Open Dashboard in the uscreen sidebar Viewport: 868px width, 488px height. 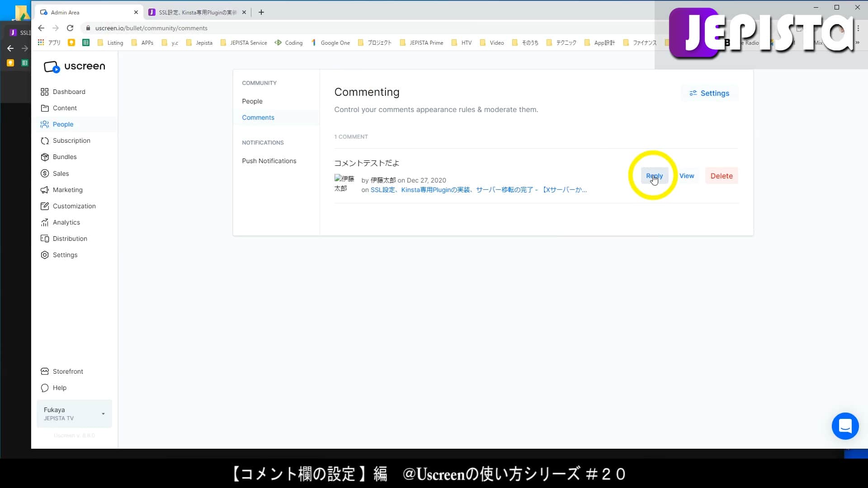coord(69,92)
